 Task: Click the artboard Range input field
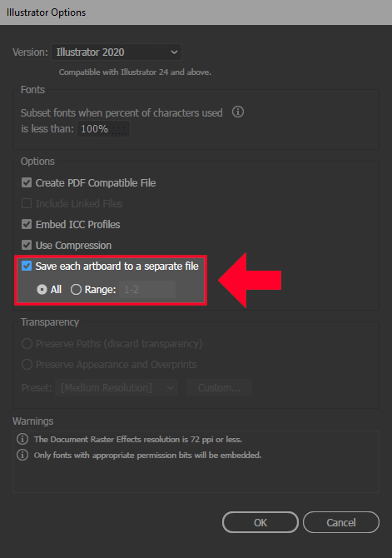(x=147, y=289)
